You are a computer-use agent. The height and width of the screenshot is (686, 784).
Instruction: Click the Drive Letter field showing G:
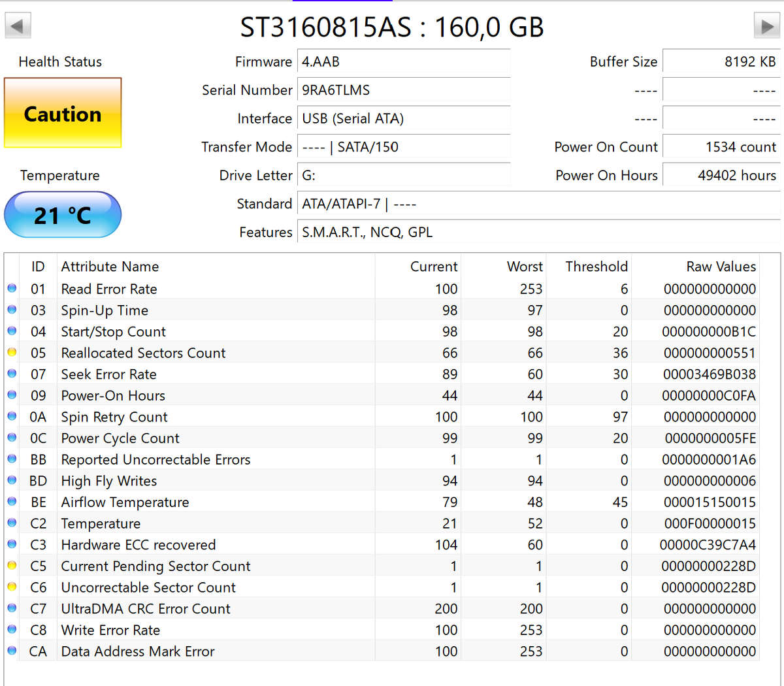coord(404,175)
